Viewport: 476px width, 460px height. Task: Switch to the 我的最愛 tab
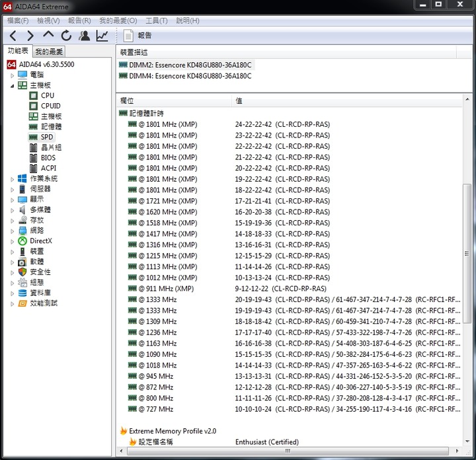(x=49, y=52)
